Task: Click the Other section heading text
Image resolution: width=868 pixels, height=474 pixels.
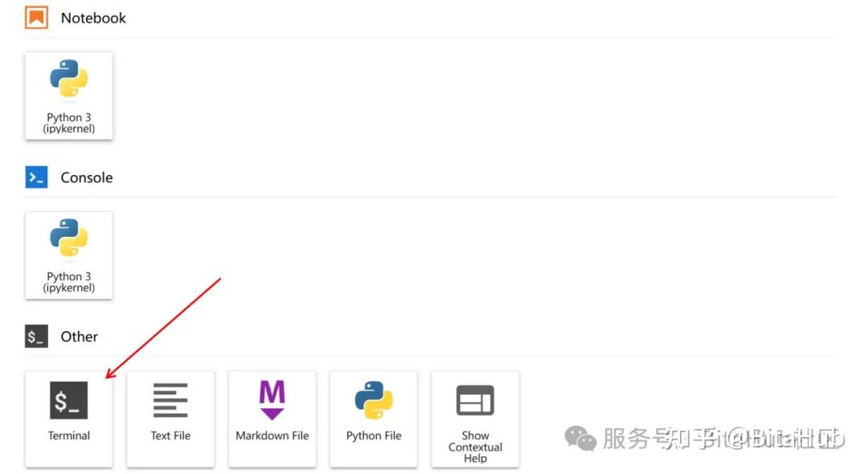Action: (x=79, y=336)
